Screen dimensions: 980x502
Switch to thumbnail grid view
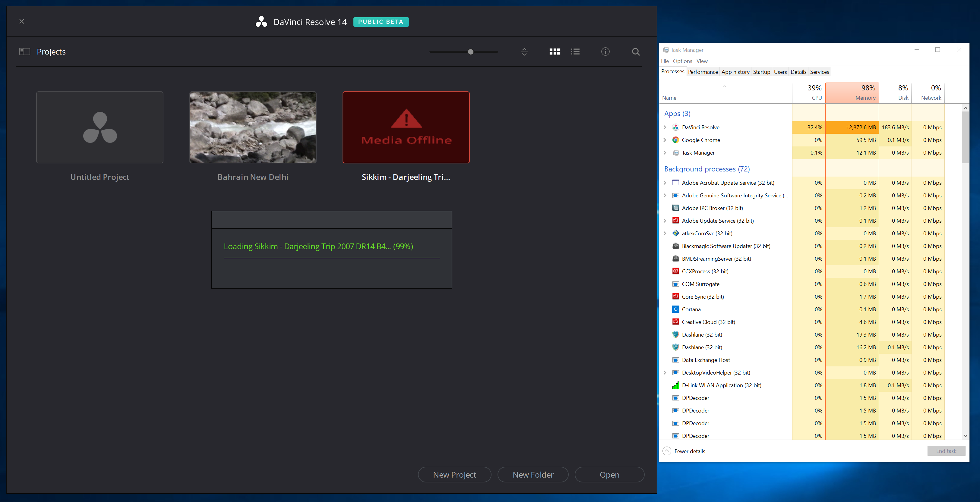coord(555,51)
